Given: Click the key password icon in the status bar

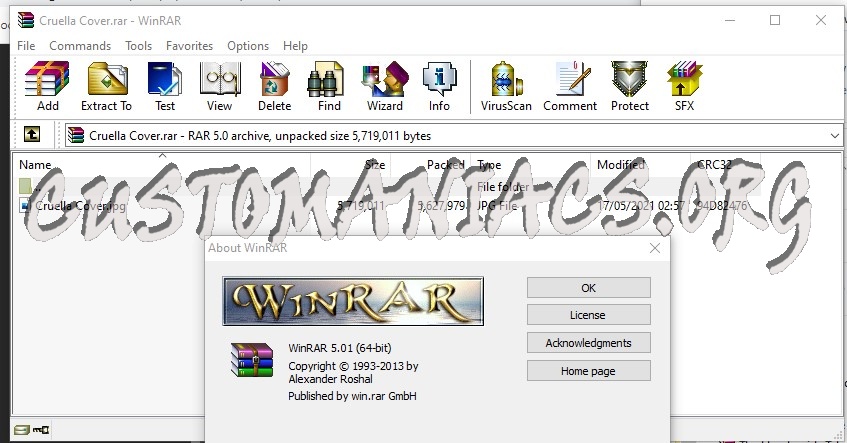Looking at the screenshot, I should (x=41, y=430).
